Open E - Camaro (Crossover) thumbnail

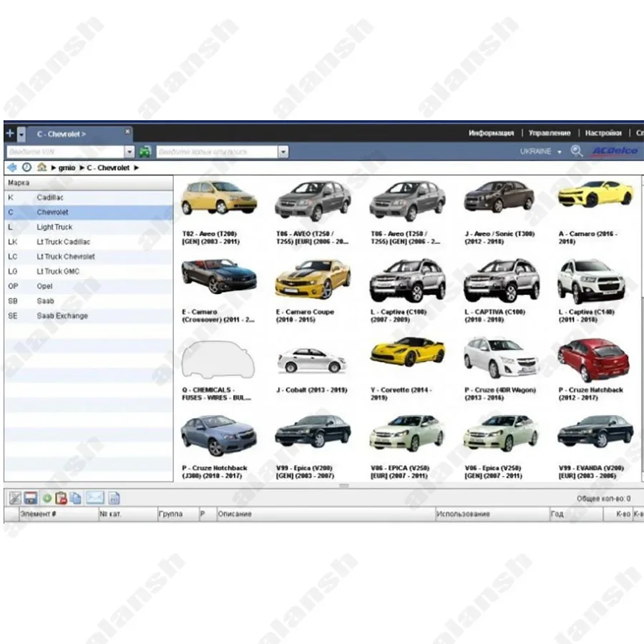pos(219,275)
